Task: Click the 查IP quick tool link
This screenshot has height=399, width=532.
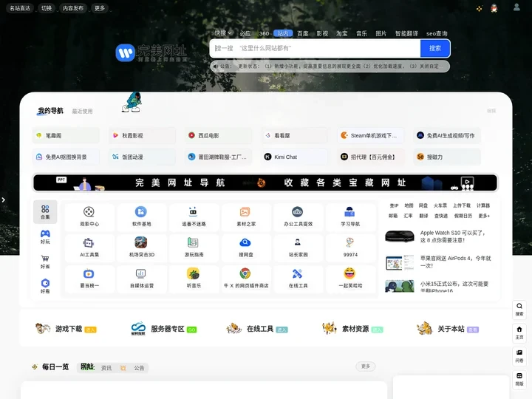Action: click(x=394, y=205)
